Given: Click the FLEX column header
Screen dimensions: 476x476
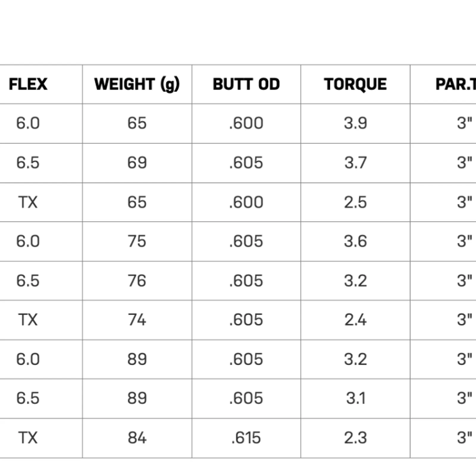Looking at the screenshot, I should 28,84.
